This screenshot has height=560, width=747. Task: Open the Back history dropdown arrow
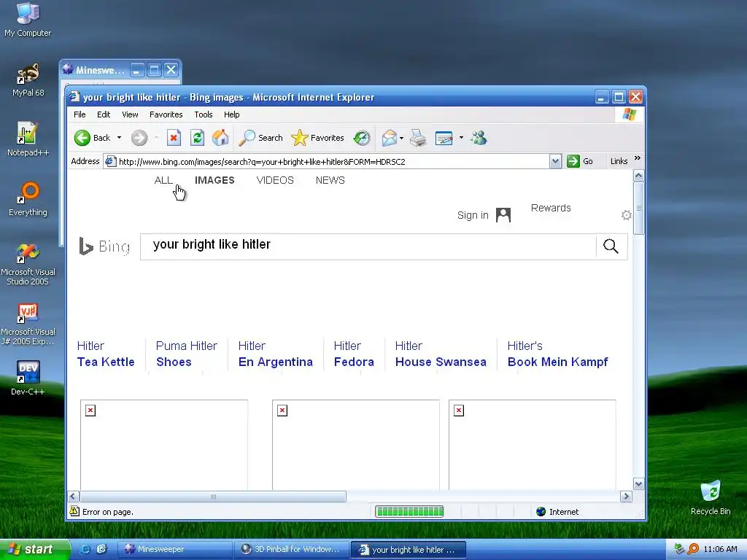(119, 138)
